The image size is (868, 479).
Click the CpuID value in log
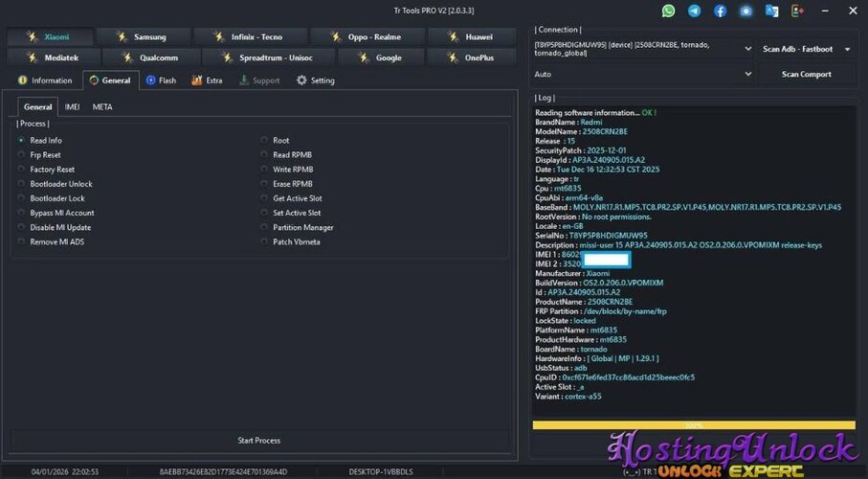(x=629, y=377)
